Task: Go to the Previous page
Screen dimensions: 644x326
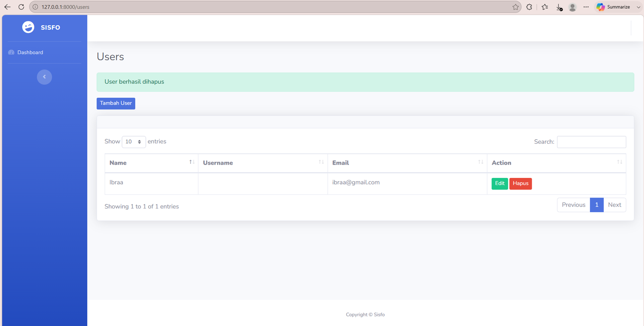Action: (x=574, y=205)
